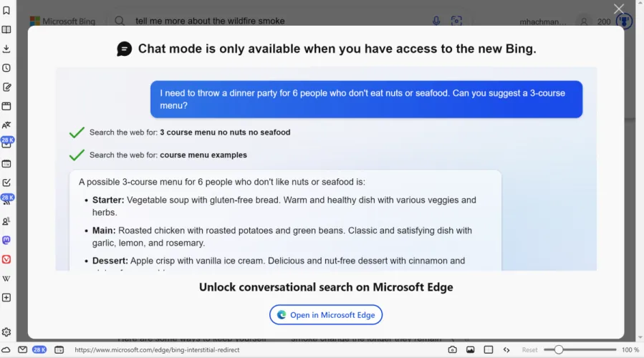Open the Downloads panel

tap(6, 49)
